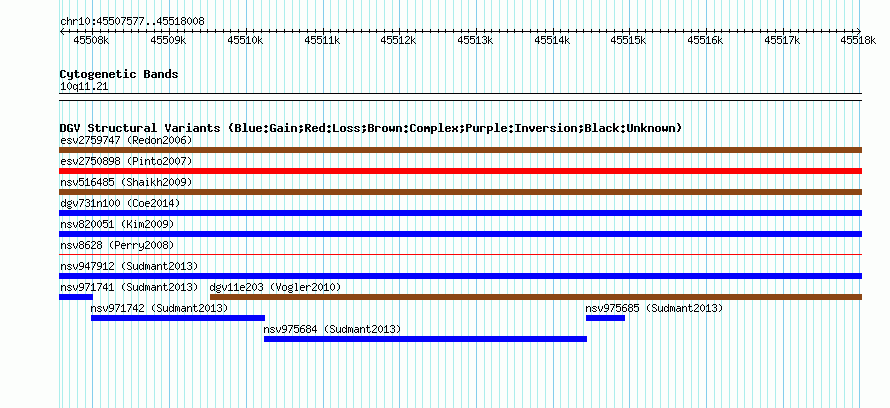The height and width of the screenshot is (408, 890).
Task: Click the chr10:45507577..45518008 coordinate label
Action: click(x=132, y=22)
